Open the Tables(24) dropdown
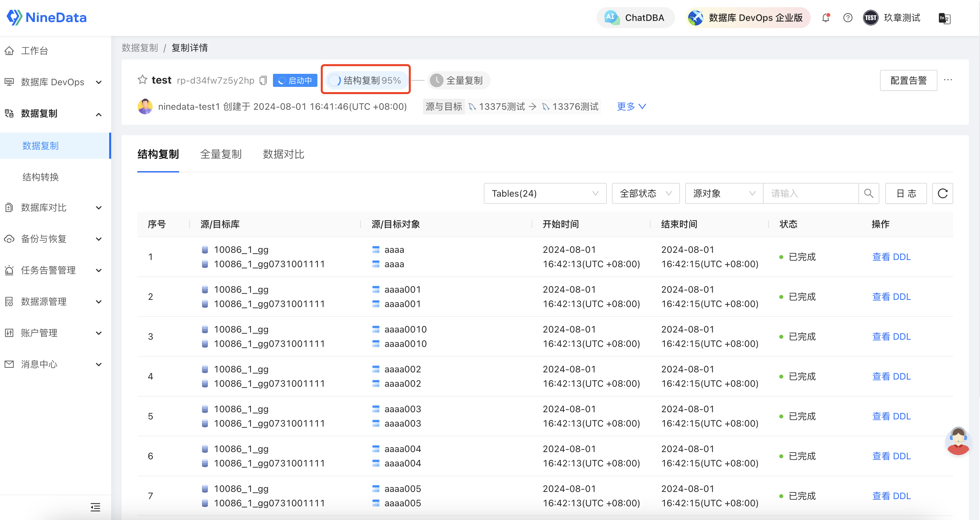 click(545, 193)
